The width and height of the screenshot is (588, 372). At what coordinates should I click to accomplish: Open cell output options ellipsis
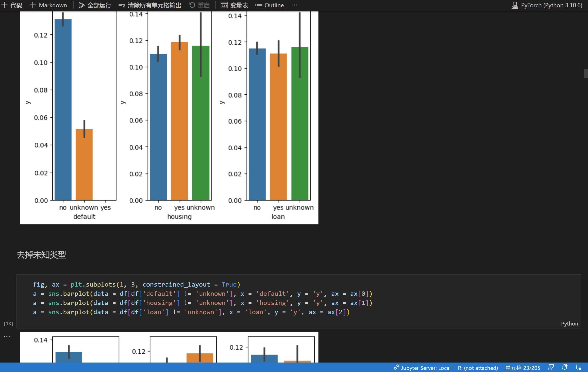click(x=7, y=337)
